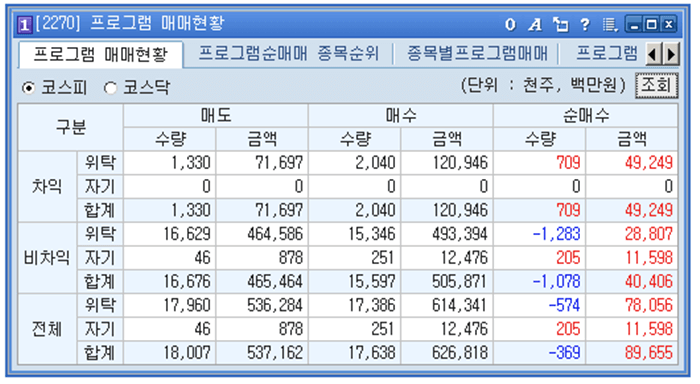Click the 순매수 group header
The width and height of the screenshot is (700, 384).
click(585, 116)
